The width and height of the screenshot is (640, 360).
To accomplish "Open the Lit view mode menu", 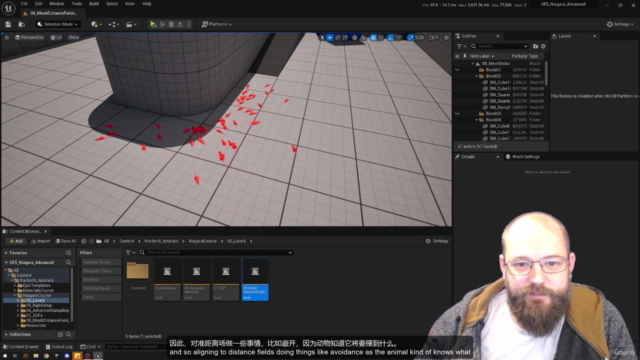I will click(x=56, y=38).
